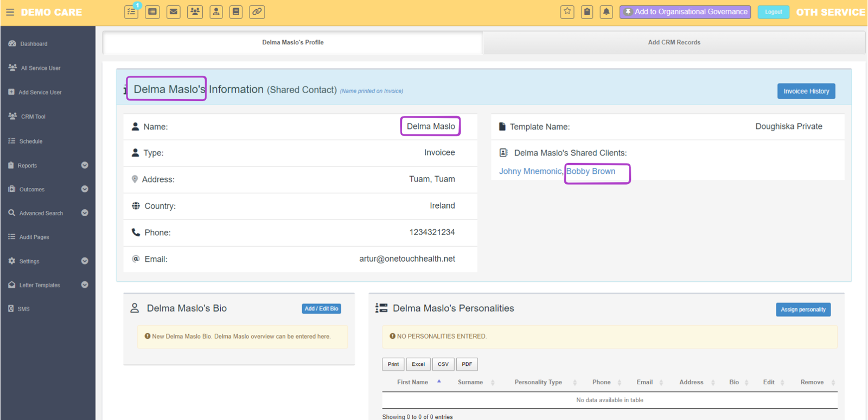The image size is (868, 420).
Task: Click the single person toolbar icon
Action: click(x=216, y=11)
